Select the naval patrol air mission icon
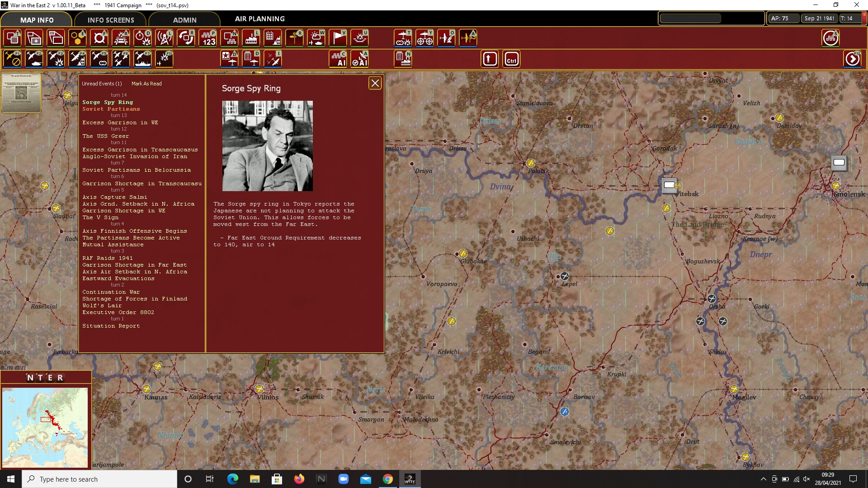 click(x=142, y=59)
